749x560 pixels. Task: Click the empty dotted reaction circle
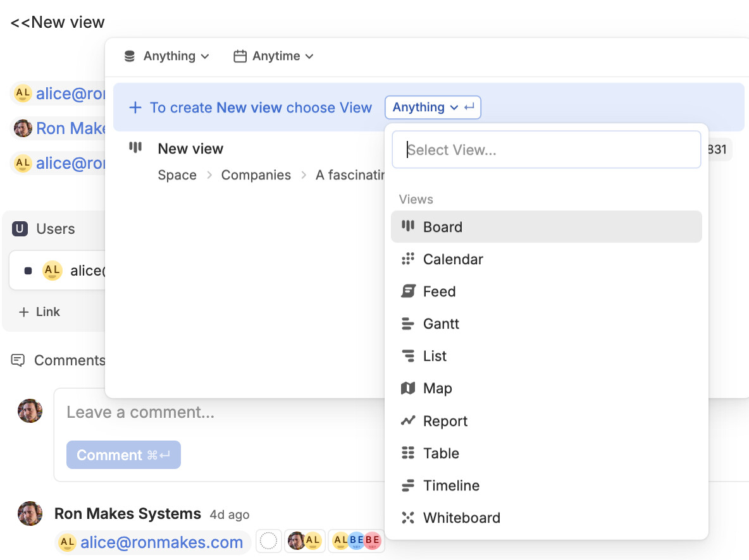[269, 541]
